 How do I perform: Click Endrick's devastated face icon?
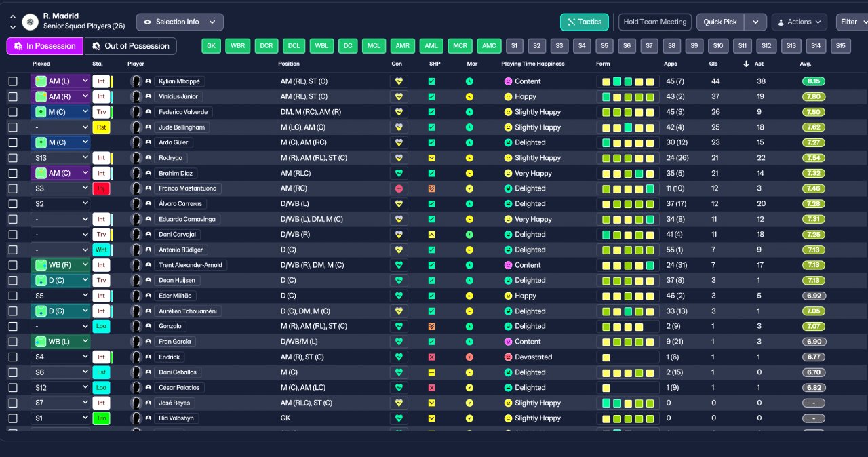coord(508,357)
